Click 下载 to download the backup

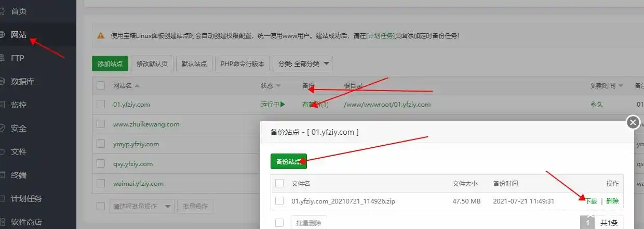click(x=591, y=201)
